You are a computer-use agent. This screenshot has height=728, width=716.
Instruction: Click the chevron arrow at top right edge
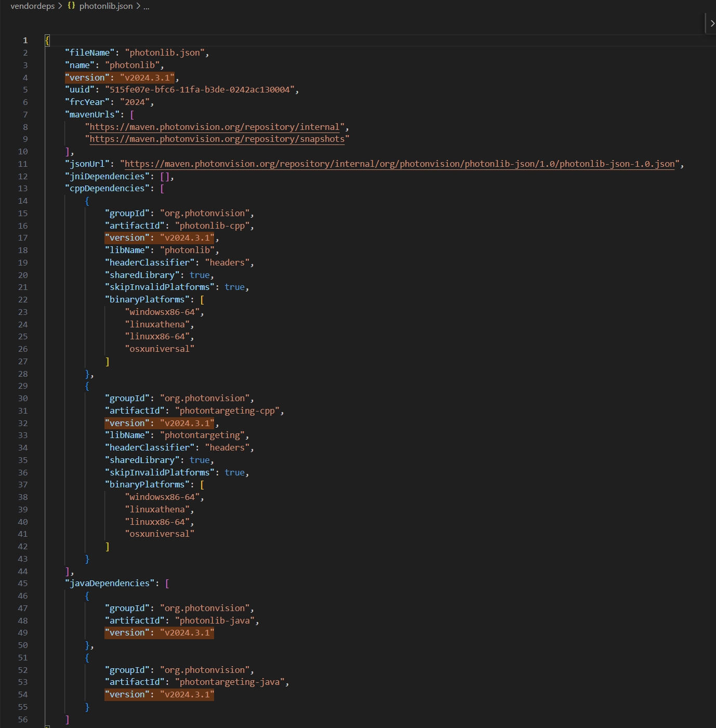pos(712,23)
